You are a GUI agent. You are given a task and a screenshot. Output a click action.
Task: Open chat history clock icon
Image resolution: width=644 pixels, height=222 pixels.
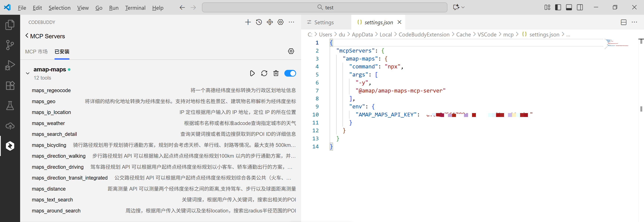point(259,22)
